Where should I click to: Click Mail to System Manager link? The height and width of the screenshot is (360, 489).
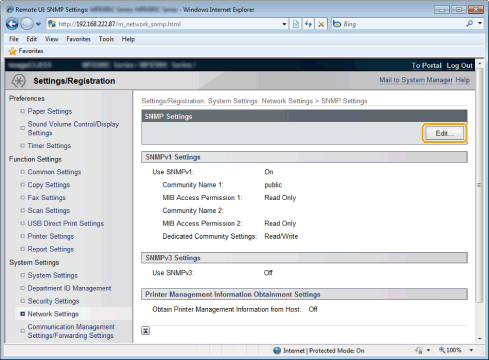click(416, 80)
